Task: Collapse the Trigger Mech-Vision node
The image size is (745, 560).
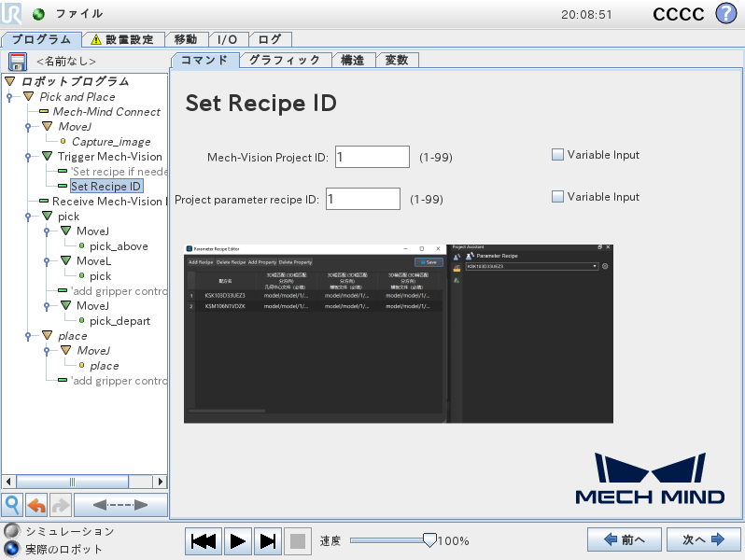Action: (47, 156)
